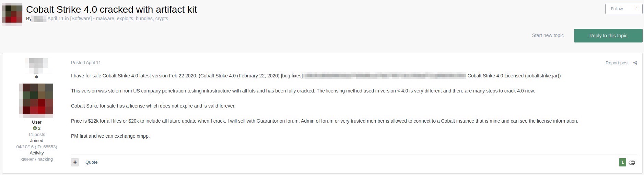644x175 pixels.
Task: Follow the blurred link inside the post body
Action: 385,76
